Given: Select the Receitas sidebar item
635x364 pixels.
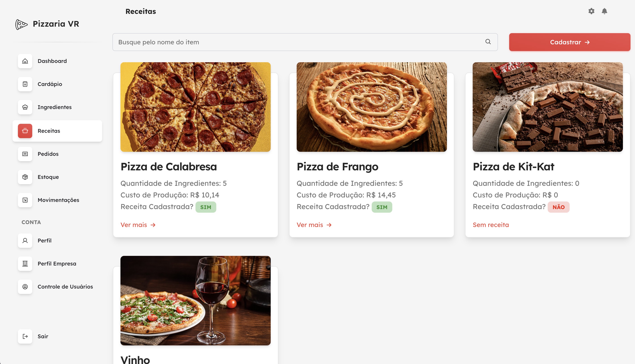Looking at the screenshot, I should 57,131.
